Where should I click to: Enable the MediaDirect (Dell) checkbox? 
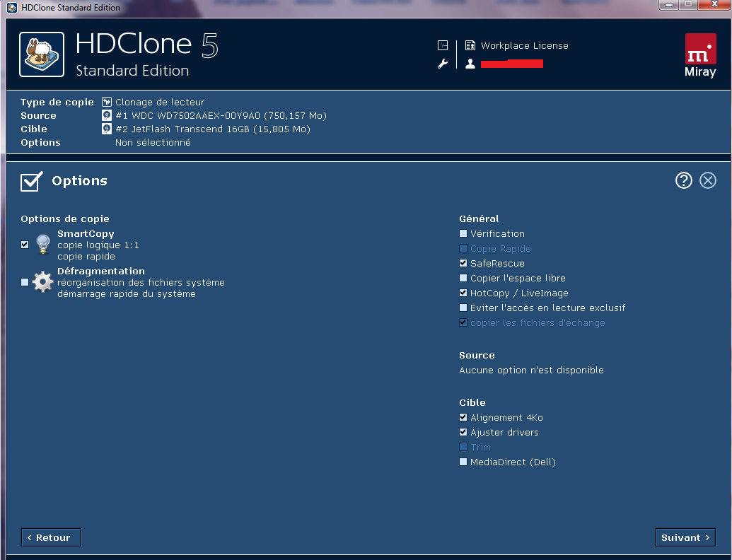(463, 462)
